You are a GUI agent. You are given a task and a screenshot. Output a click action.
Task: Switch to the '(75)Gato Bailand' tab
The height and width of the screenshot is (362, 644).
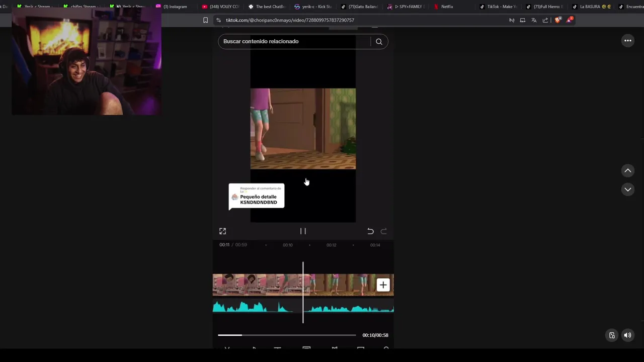[x=359, y=7]
